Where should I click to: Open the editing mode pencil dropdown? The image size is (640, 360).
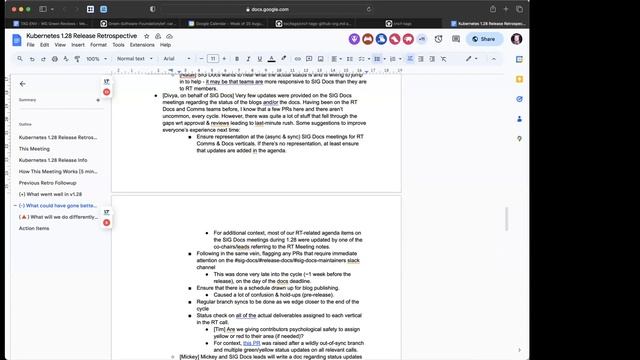(x=471, y=59)
